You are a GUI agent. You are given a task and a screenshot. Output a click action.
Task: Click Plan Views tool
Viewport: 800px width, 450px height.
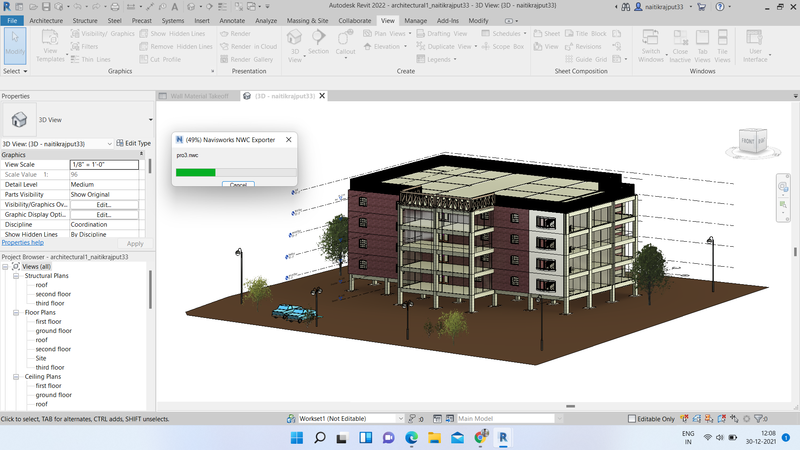387,34
